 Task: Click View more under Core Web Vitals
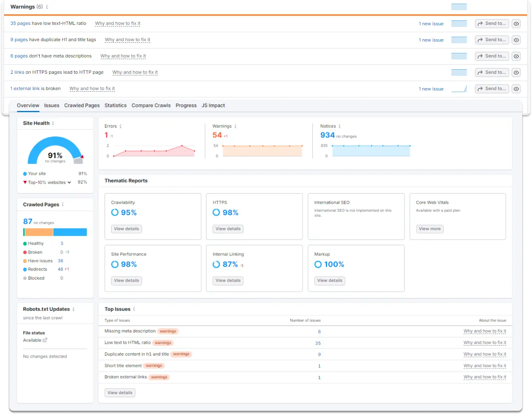click(430, 229)
